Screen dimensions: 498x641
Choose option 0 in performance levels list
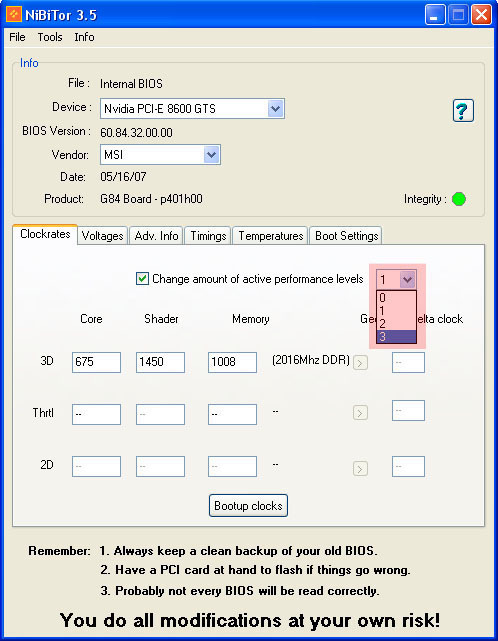click(396, 298)
